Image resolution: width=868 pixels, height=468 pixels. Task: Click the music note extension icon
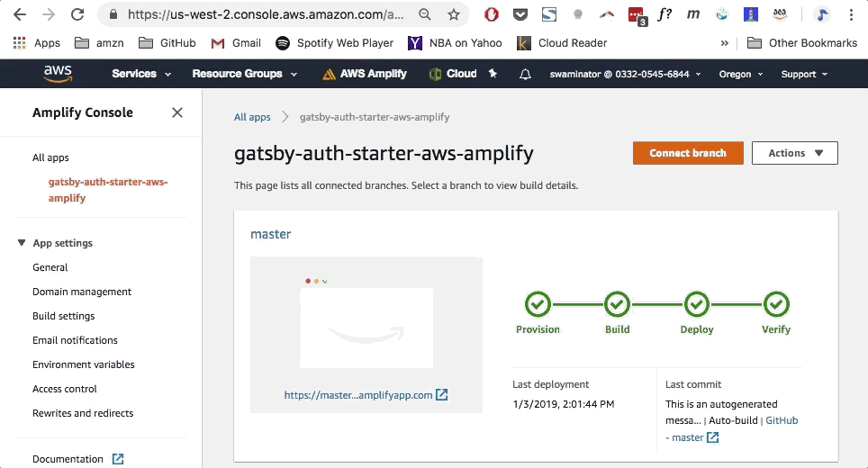[x=822, y=14]
